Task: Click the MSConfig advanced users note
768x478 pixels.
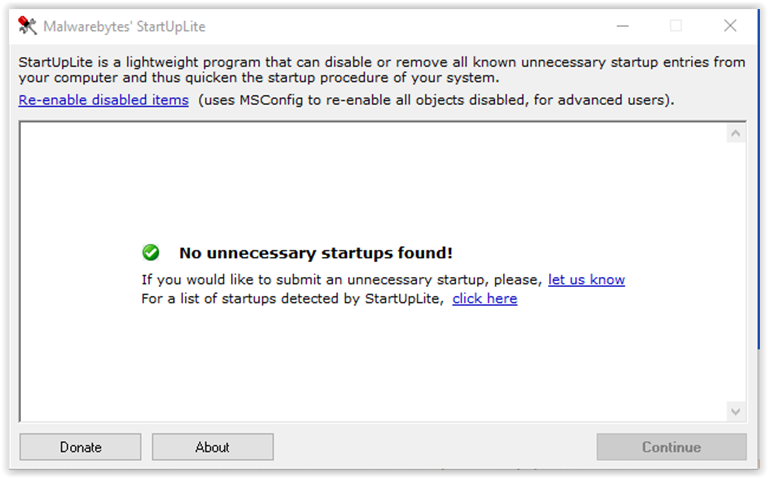Action: click(436, 100)
